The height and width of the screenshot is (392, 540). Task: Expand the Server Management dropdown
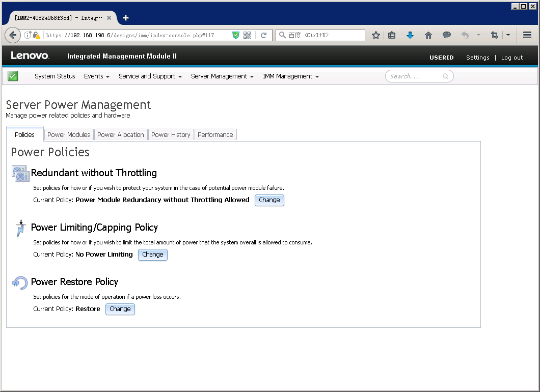[222, 76]
